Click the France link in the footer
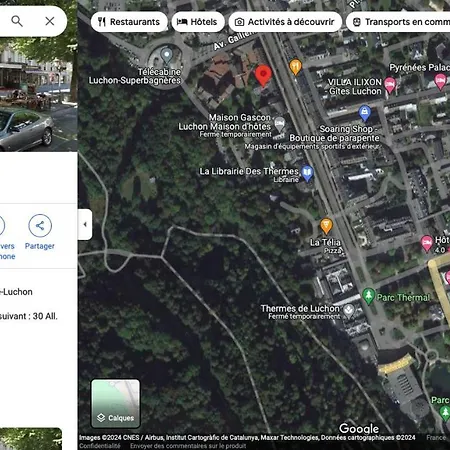This screenshot has height=450, width=450. point(436,437)
